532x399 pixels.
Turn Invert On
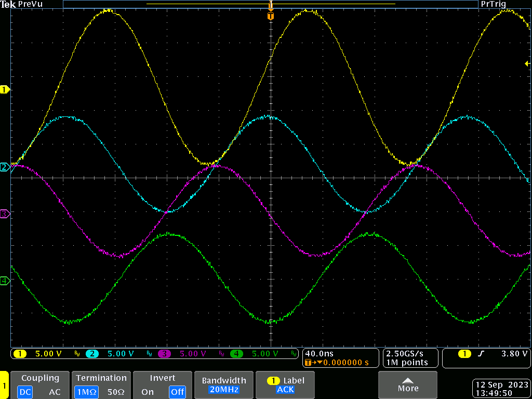click(148, 392)
